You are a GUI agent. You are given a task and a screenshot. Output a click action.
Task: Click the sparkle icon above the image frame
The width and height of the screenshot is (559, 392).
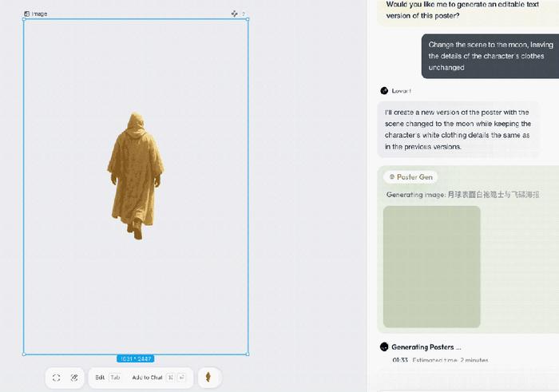(x=234, y=14)
